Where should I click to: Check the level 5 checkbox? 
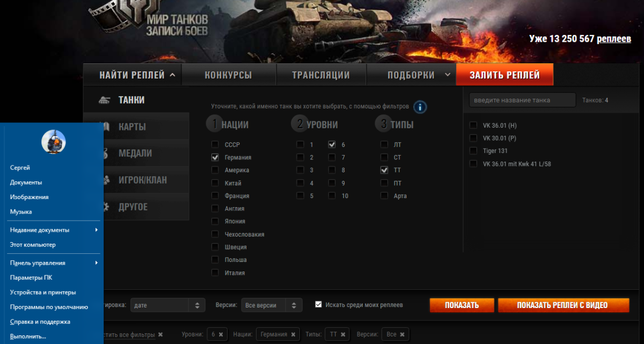click(301, 196)
